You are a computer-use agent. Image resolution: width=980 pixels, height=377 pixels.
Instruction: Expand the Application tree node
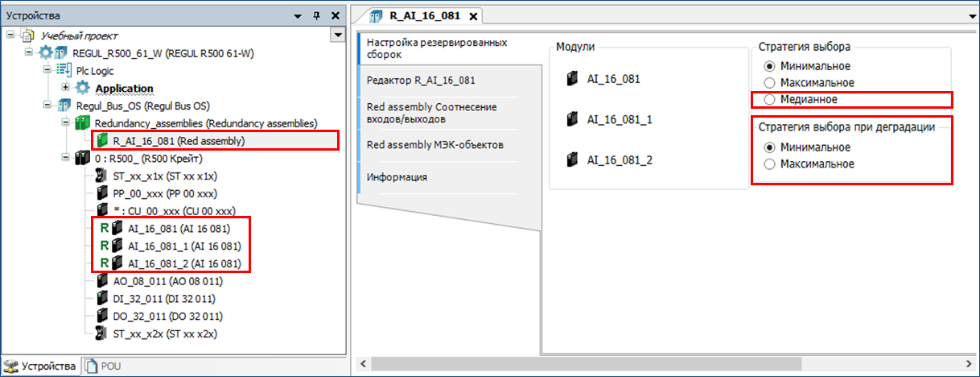66,88
